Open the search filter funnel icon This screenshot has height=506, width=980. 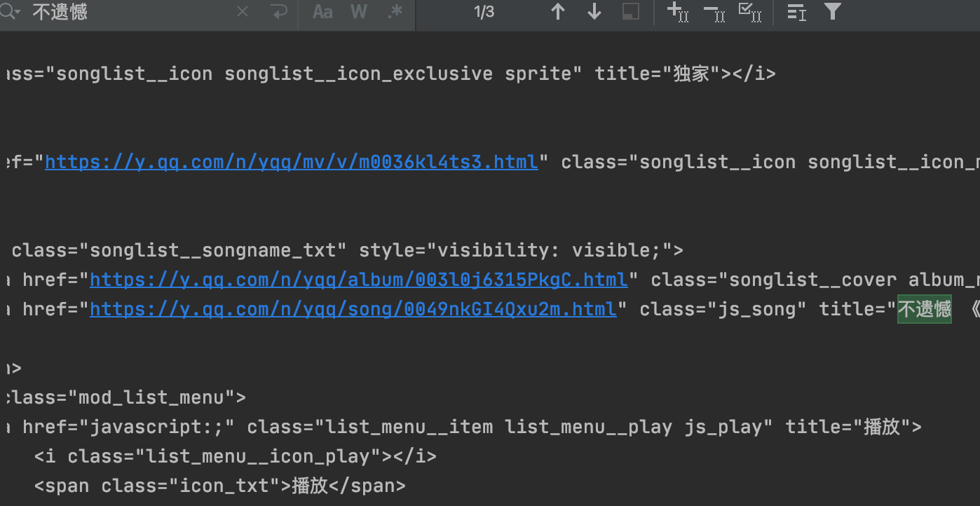832,11
